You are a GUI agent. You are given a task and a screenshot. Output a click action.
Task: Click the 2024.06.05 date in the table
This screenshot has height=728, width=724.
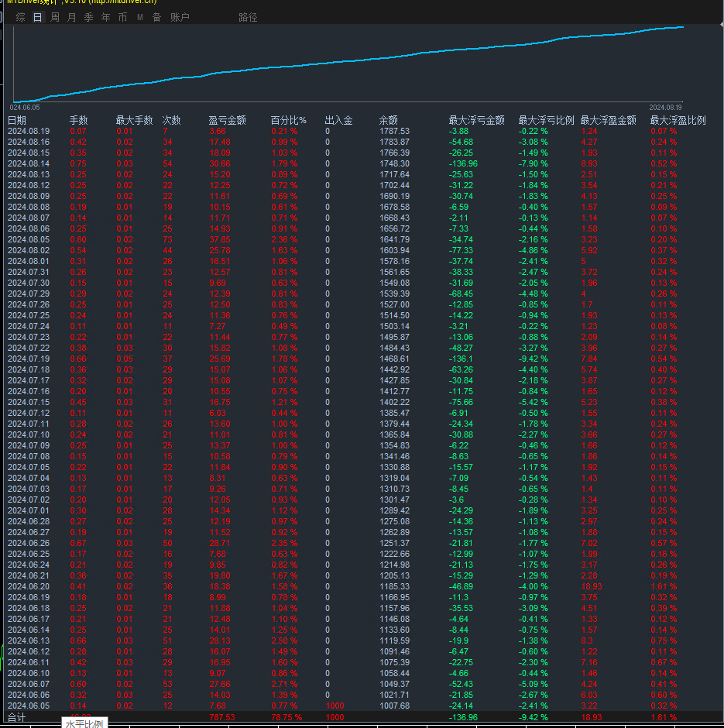pyautogui.click(x=29, y=706)
